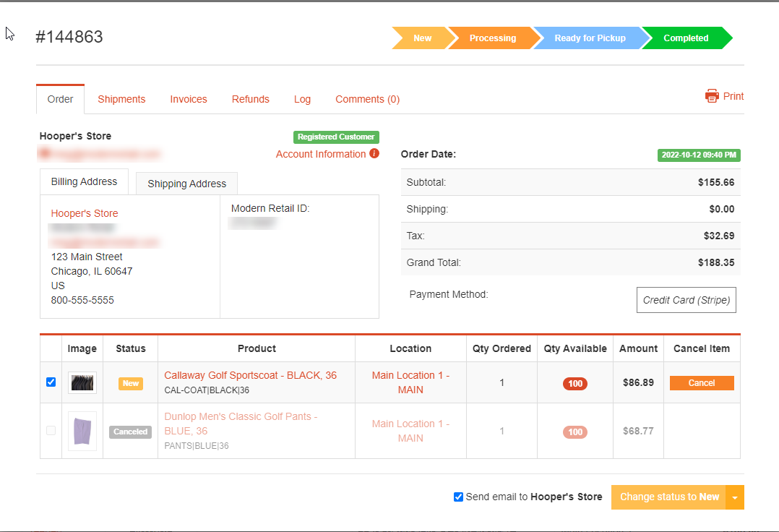Open the Account Information info icon

pyautogui.click(x=374, y=153)
